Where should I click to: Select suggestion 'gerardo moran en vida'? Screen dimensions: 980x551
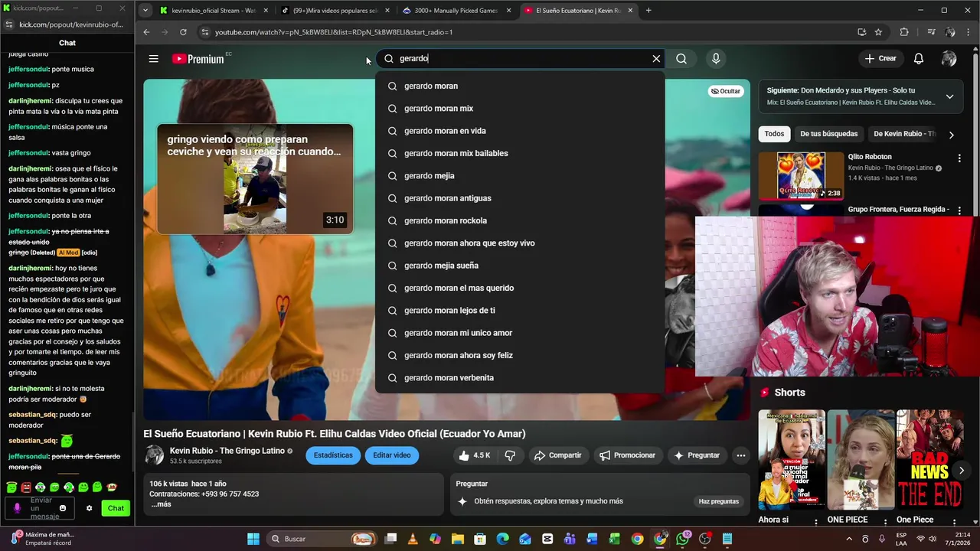coord(520,131)
